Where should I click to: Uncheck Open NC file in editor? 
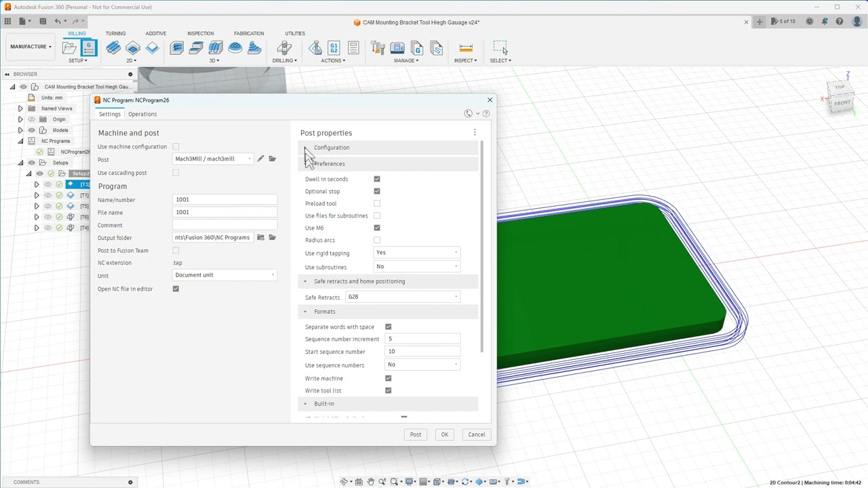pos(176,289)
